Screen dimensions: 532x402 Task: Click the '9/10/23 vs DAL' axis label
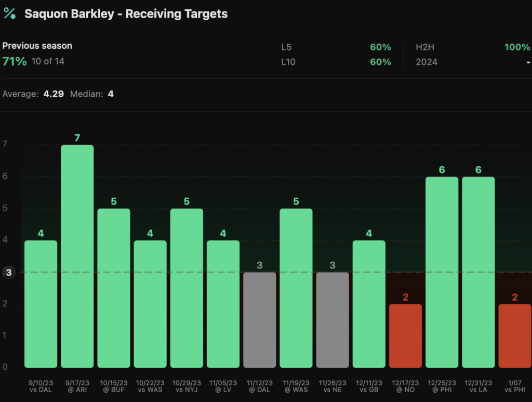pos(41,386)
